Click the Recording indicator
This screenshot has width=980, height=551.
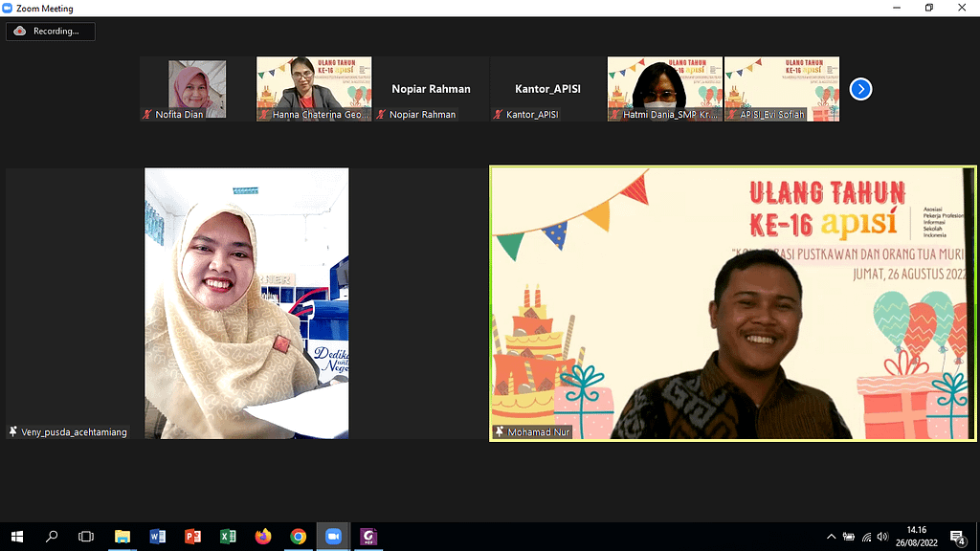click(x=50, y=32)
